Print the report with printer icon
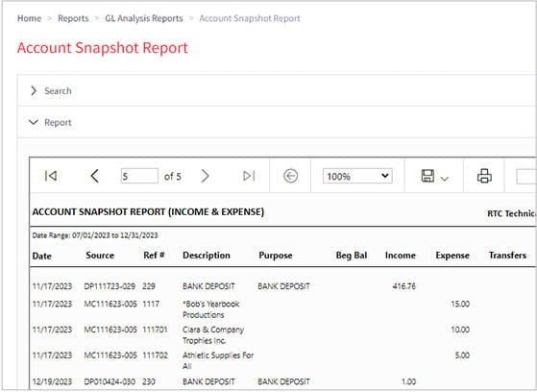The image size is (537, 392). pyautogui.click(x=484, y=176)
